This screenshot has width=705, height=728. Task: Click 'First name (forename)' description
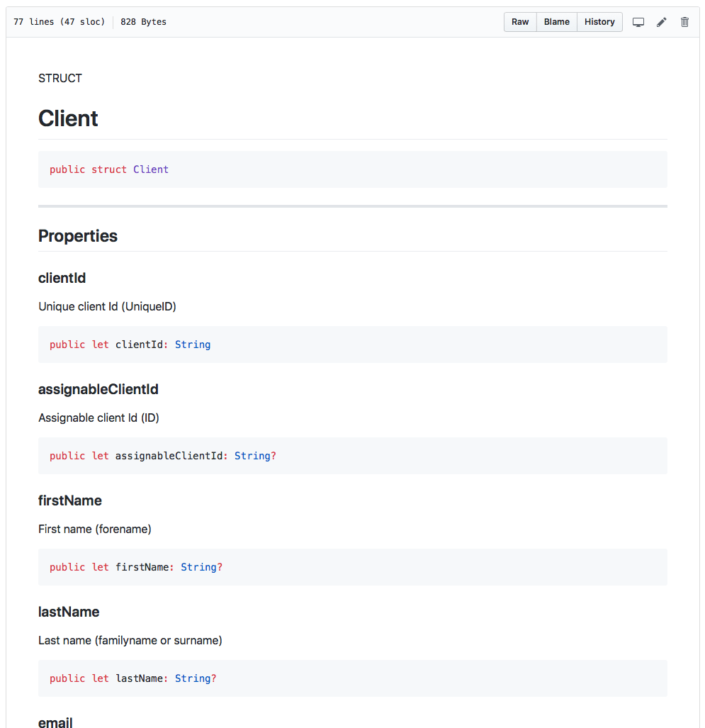coord(95,530)
